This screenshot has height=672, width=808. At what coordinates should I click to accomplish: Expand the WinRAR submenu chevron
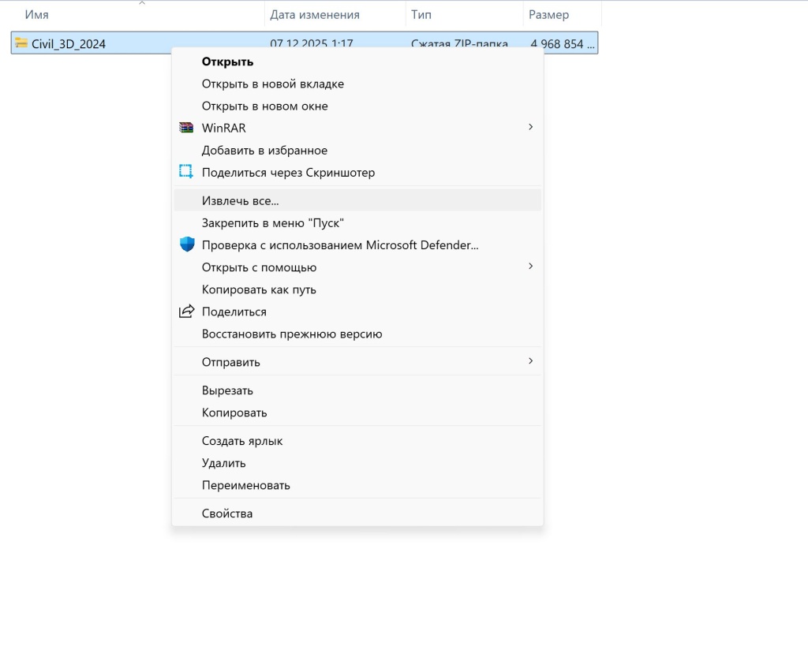click(531, 127)
